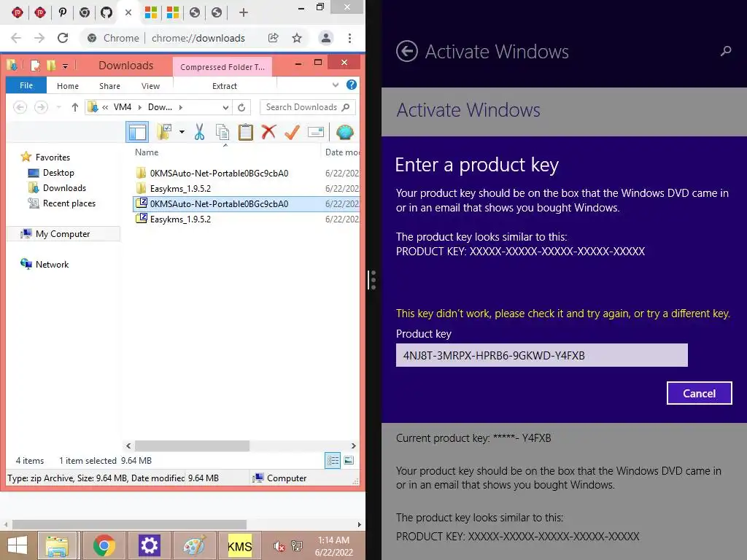Switch to the View ribbon tab
This screenshot has width=747, height=560.
coord(150,86)
